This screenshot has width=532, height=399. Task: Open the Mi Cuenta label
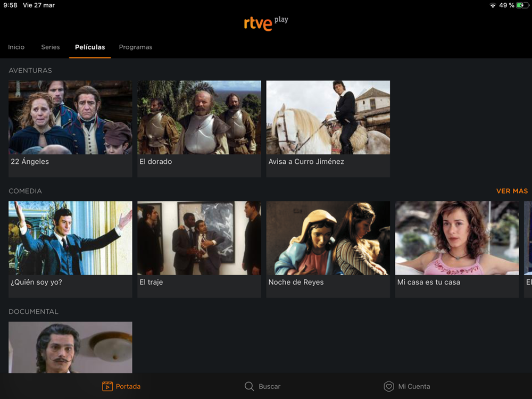(x=414, y=386)
